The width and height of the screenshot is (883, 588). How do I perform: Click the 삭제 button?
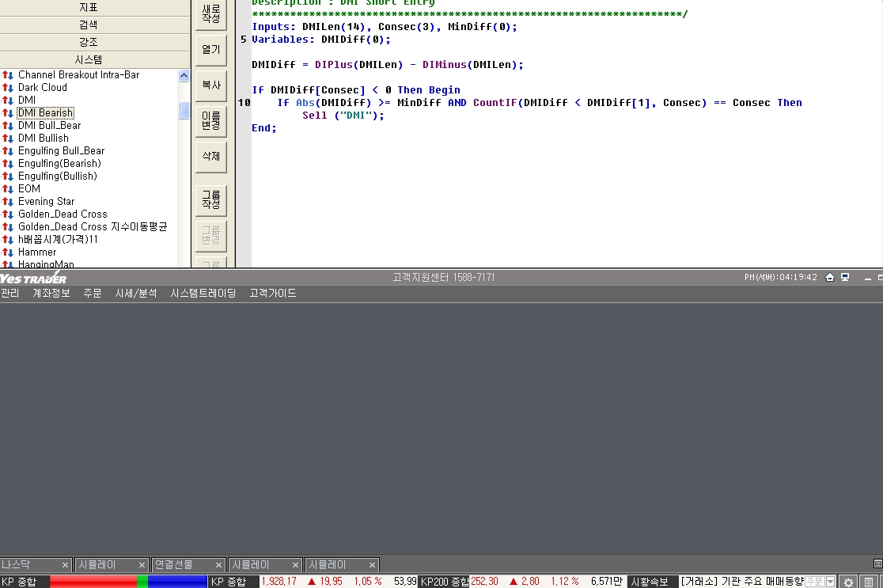tap(211, 157)
